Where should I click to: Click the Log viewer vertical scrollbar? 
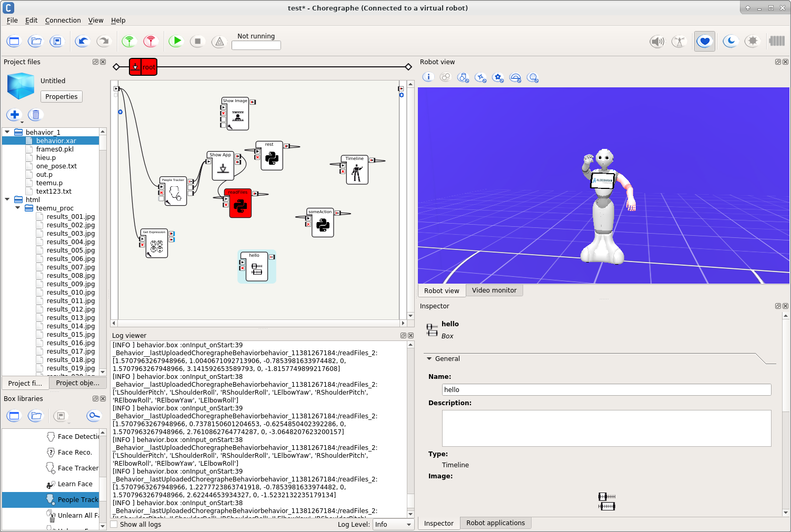click(410, 429)
